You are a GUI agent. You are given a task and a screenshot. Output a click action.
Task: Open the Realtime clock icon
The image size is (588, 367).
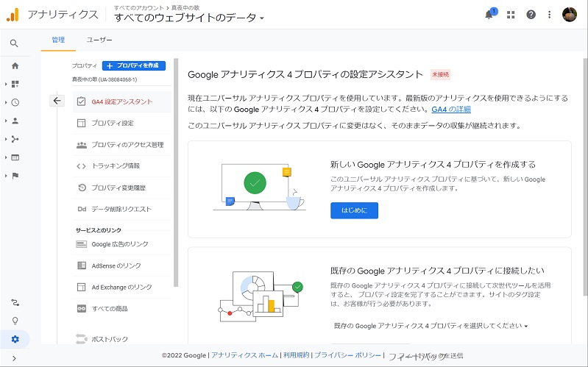click(15, 102)
